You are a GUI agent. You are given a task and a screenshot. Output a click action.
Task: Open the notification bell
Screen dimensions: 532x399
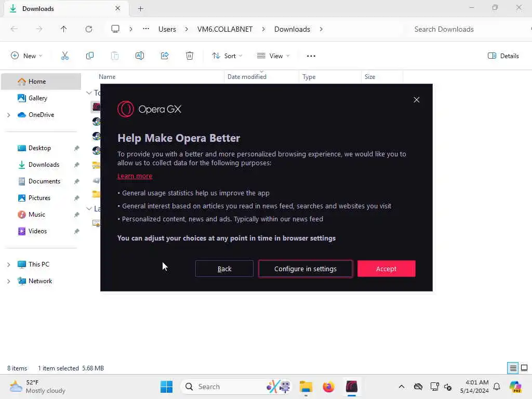pos(497,387)
